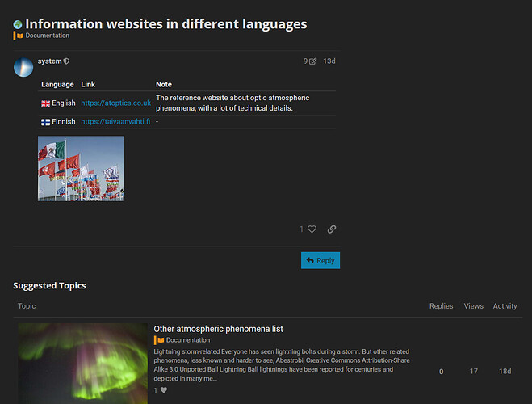532x404 pixels.
Task: Open Other atmospheric phenomena list topic
Action: coord(218,329)
